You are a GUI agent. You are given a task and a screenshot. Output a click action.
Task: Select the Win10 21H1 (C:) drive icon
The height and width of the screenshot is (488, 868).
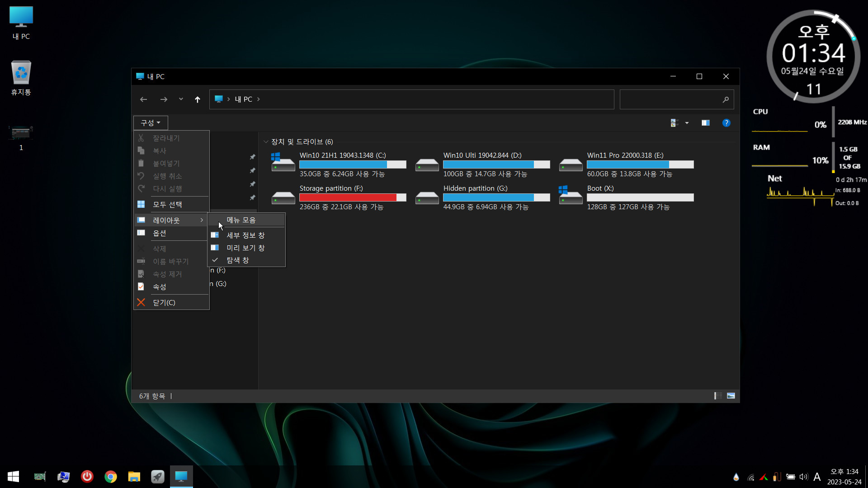point(283,163)
